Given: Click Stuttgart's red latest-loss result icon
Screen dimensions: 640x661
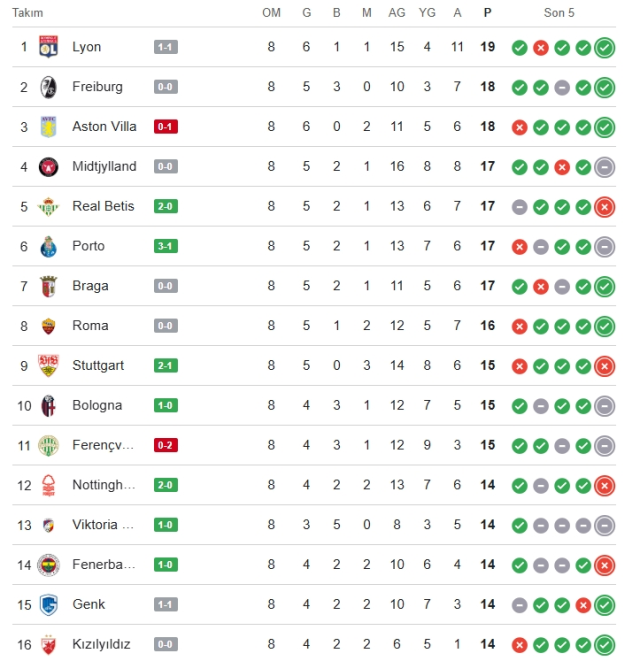Looking at the screenshot, I should click(x=604, y=366).
